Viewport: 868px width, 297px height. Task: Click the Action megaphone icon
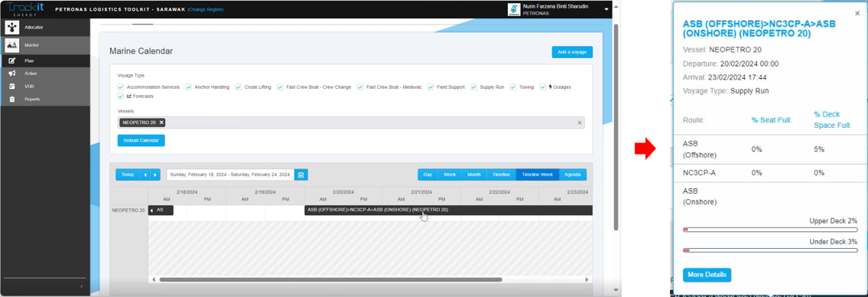pos(11,73)
